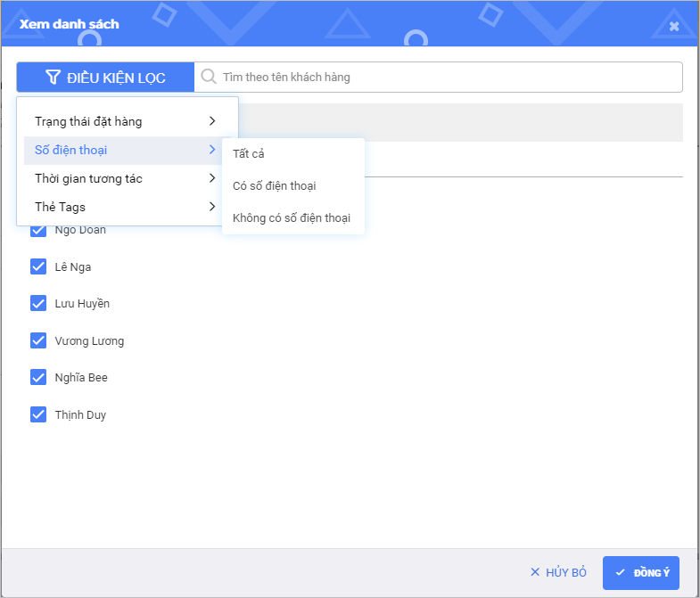
Task: Click the filter funnel icon
Action: click(x=54, y=78)
